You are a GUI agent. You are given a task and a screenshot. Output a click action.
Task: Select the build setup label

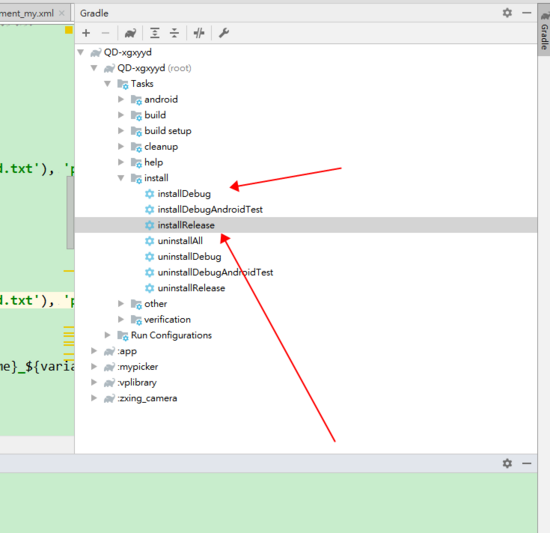(168, 131)
